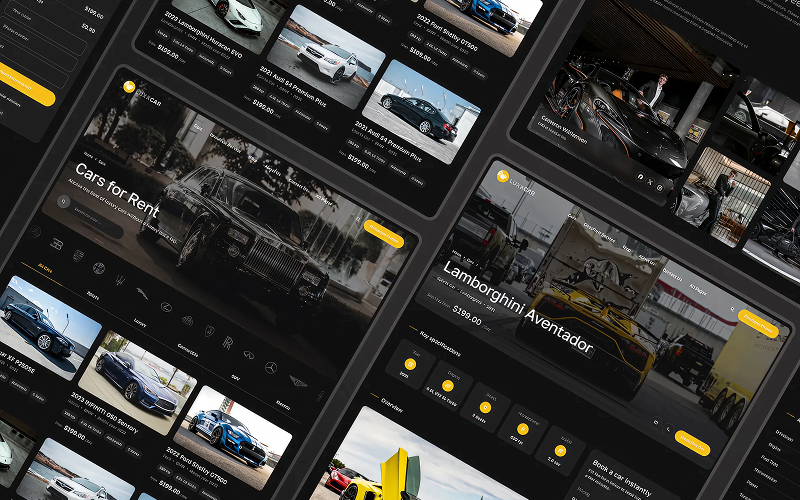Select the Mercedes star brand logo

coord(271,367)
